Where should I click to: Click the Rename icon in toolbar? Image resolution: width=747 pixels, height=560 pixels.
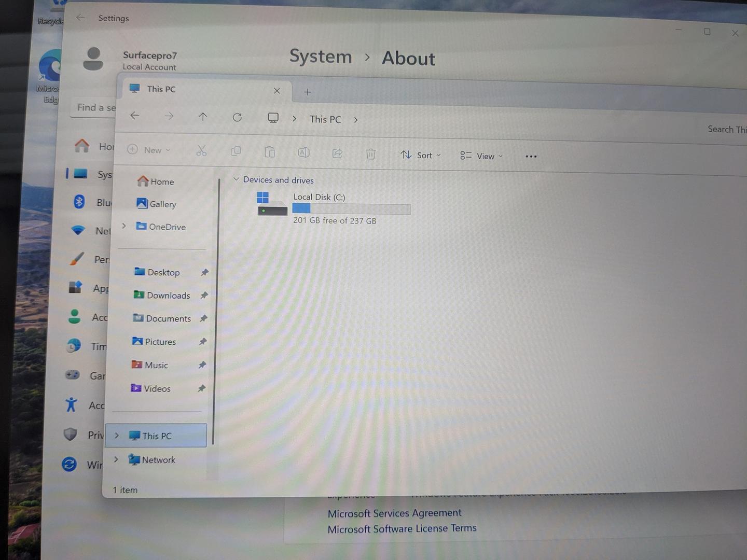coord(303,152)
